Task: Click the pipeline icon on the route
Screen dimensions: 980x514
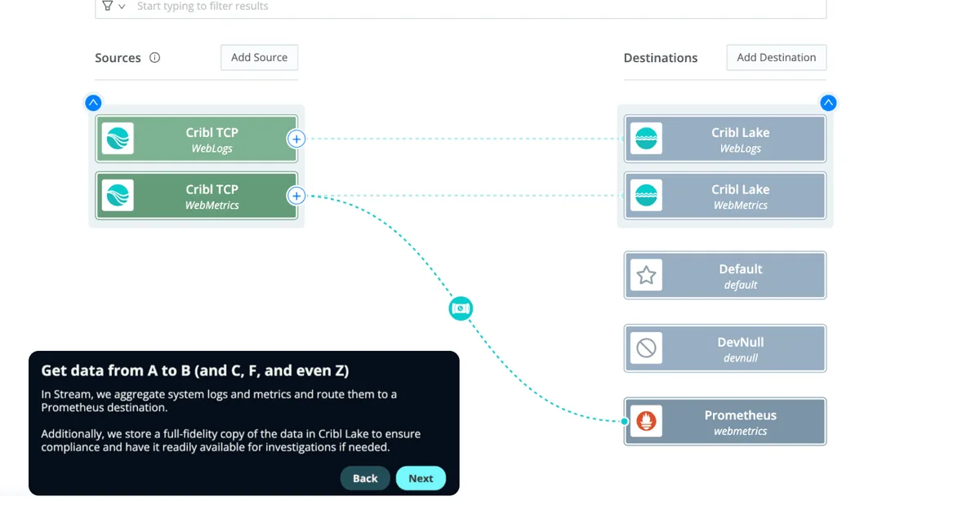Action: pos(461,308)
